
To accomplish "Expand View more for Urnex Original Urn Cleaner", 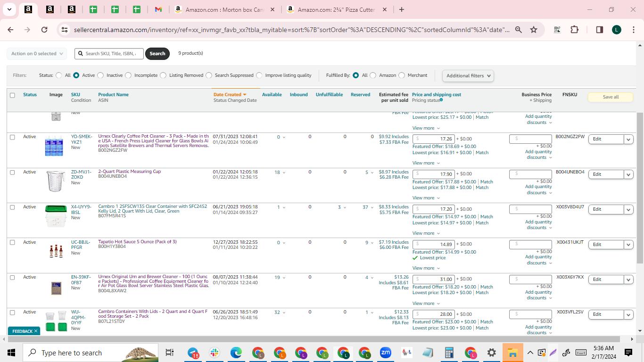I will pyautogui.click(x=426, y=304).
